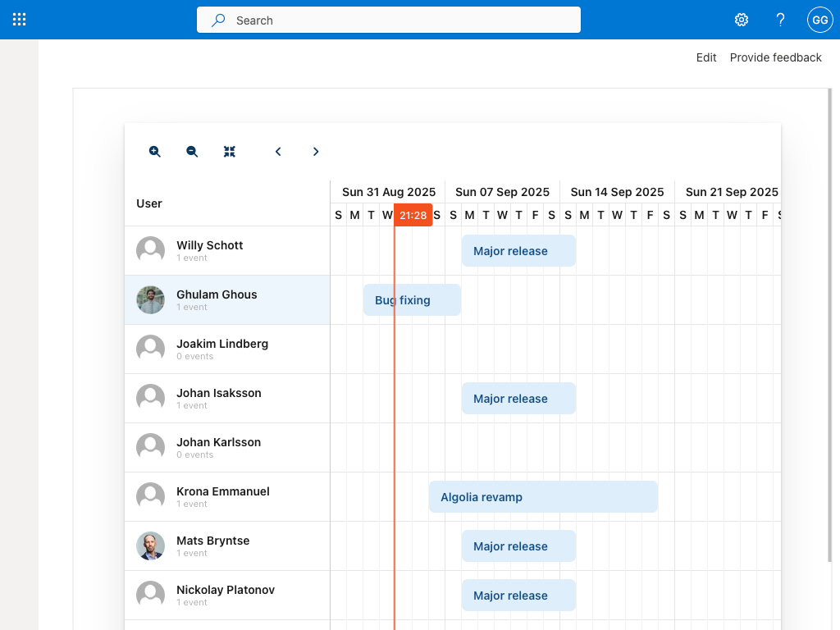Open the app launcher grid

(20, 19)
